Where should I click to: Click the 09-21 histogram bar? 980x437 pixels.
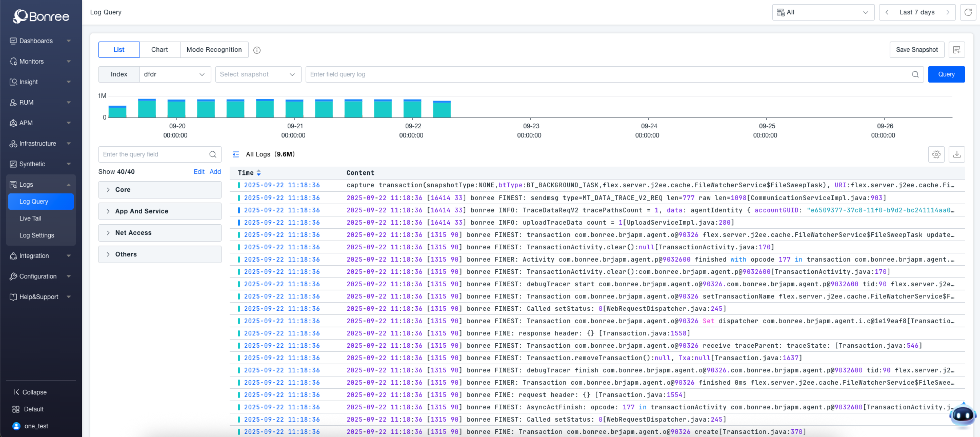click(294, 109)
